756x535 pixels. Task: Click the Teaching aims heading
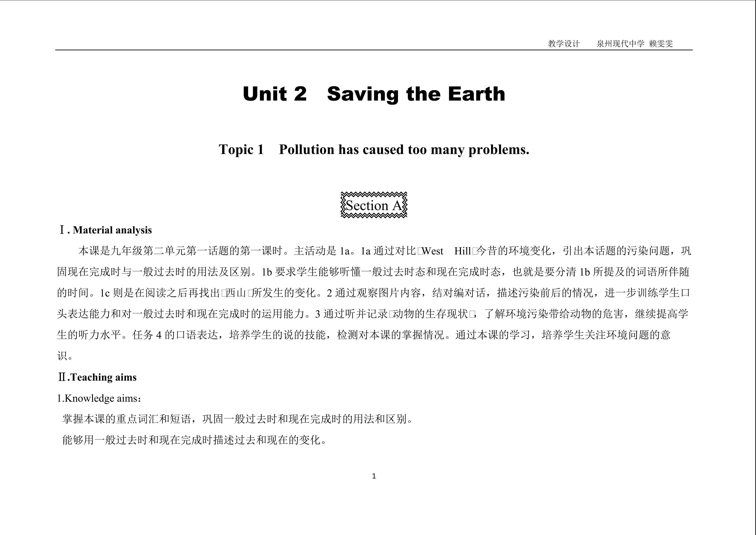(97, 377)
